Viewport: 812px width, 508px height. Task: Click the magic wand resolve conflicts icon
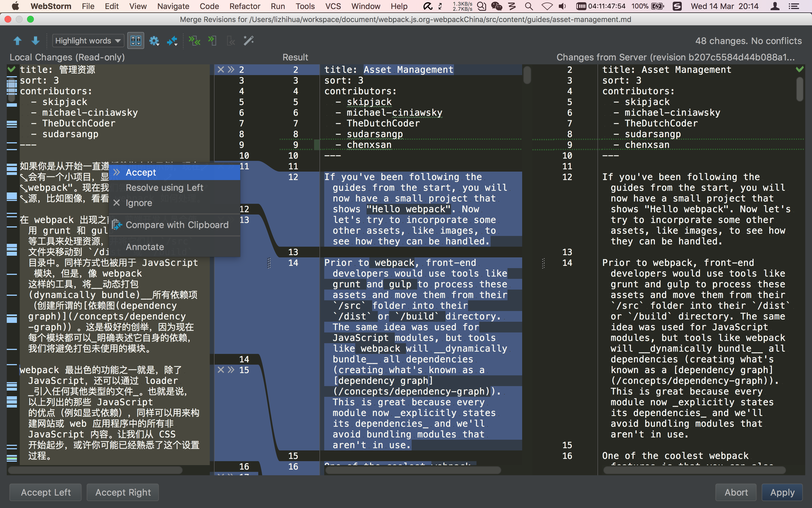(x=249, y=41)
